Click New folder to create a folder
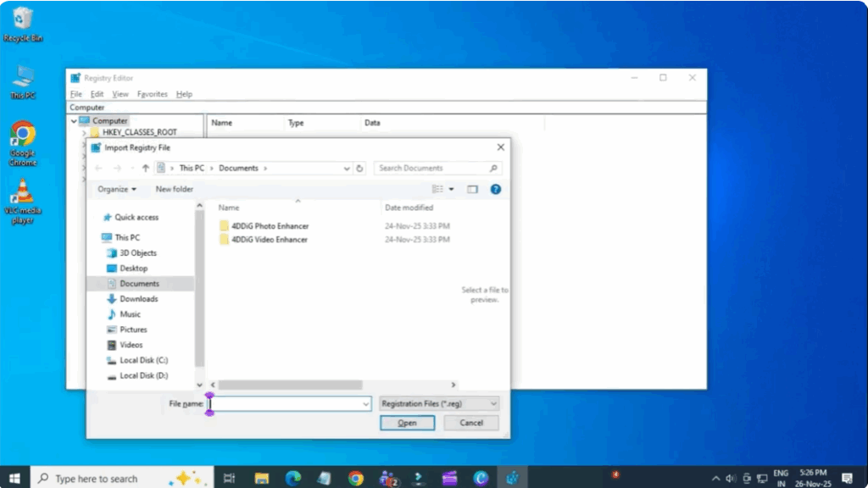The height and width of the screenshot is (488, 868). coord(175,189)
